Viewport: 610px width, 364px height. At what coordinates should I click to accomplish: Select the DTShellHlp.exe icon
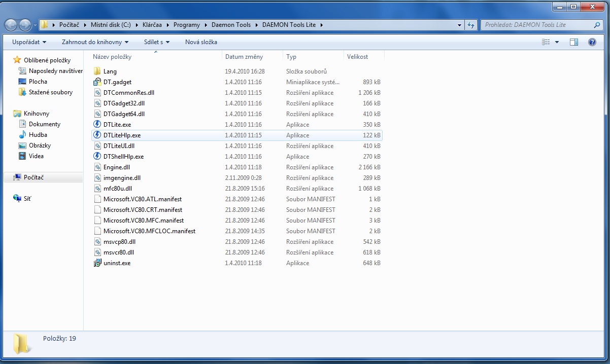[x=97, y=157]
